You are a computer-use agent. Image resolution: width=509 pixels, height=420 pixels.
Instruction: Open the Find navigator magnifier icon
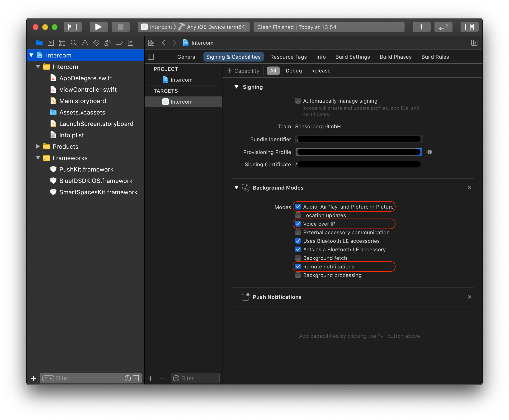click(x=74, y=43)
